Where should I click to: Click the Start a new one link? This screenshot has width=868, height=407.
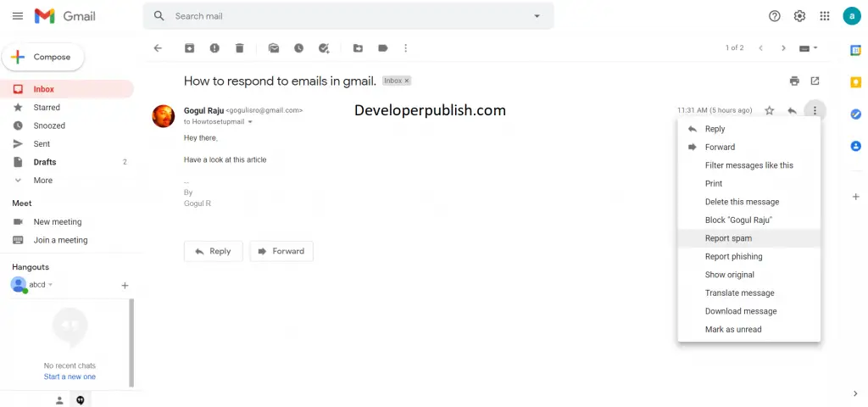(70, 376)
